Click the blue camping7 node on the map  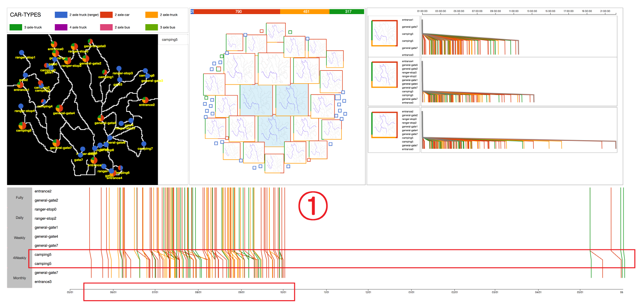point(144,144)
